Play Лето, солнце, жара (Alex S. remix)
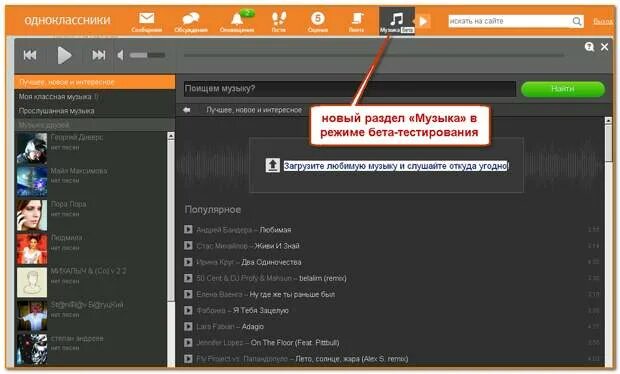The image size is (620, 374). click(x=188, y=359)
